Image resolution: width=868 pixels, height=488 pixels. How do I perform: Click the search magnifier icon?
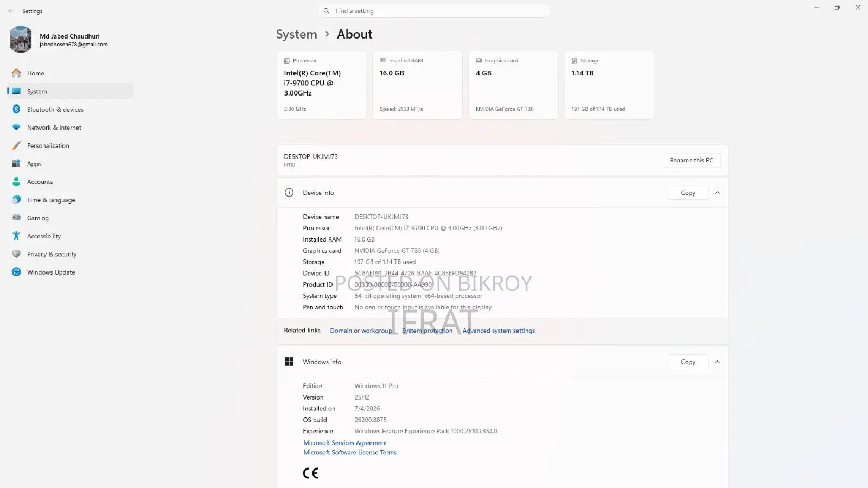coord(327,11)
